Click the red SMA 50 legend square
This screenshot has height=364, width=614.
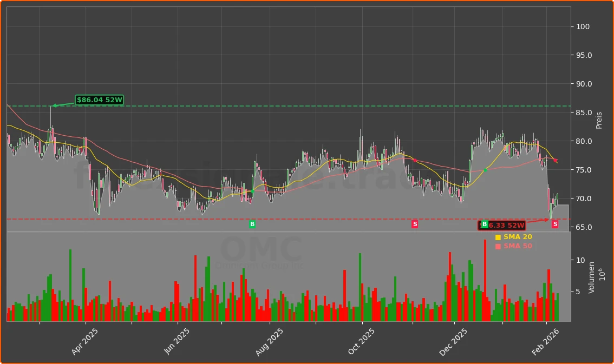[x=497, y=246]
